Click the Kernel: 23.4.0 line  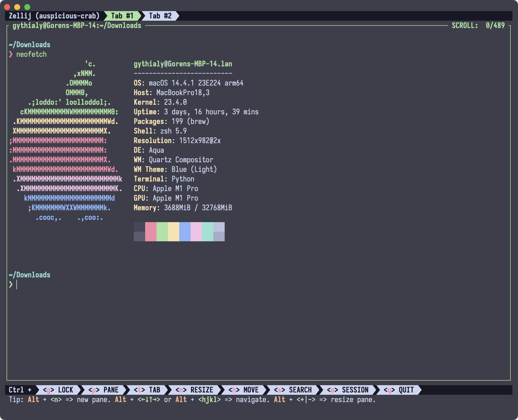pos(160,102)
